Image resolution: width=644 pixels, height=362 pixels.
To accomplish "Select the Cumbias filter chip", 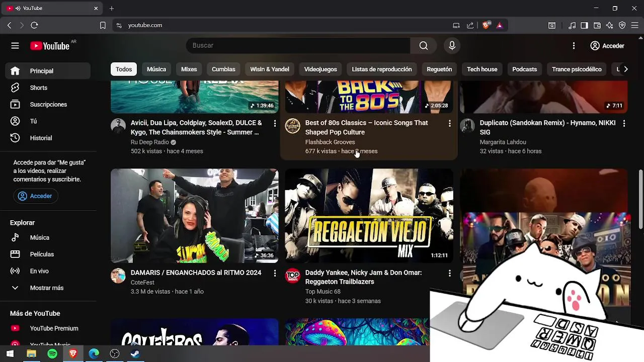I will 223,69.
